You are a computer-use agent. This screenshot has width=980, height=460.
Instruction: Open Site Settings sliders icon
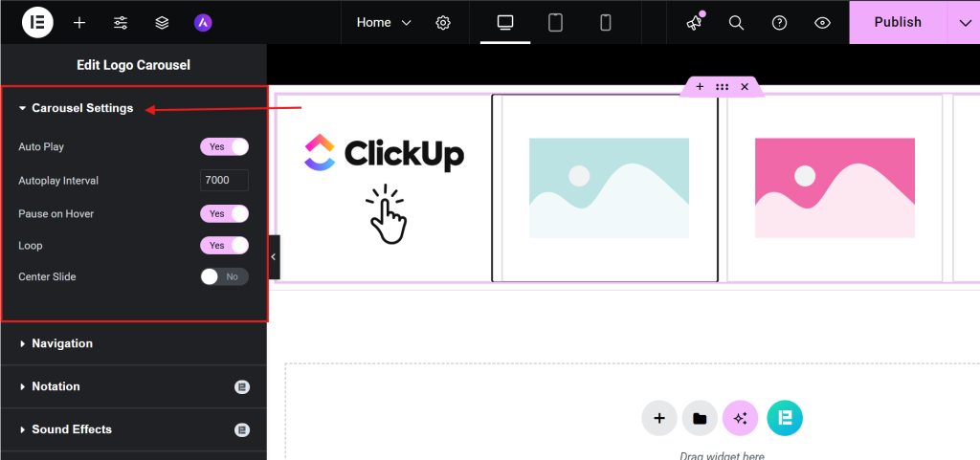point(121,22)
